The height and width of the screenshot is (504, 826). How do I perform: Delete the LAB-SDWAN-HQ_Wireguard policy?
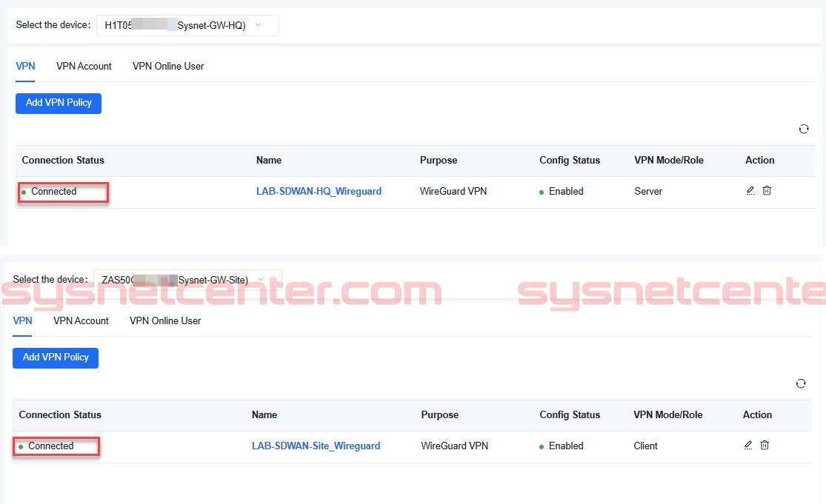tap(767, 190)
